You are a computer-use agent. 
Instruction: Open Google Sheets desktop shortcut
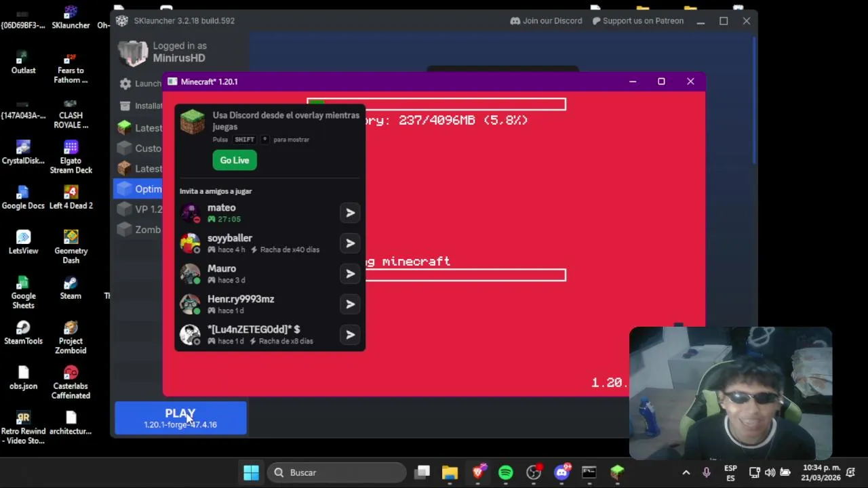pos(23,292)
